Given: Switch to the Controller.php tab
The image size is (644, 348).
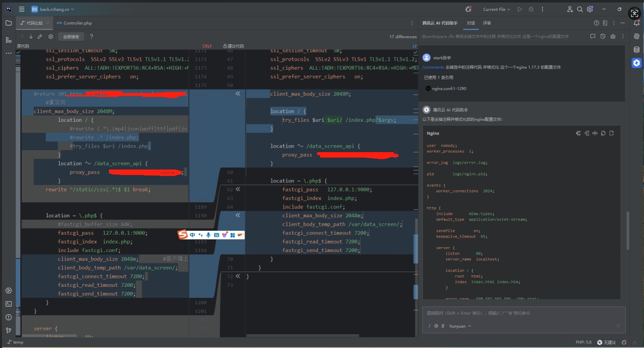Looking at the screenshot, I should pos(75,23).
